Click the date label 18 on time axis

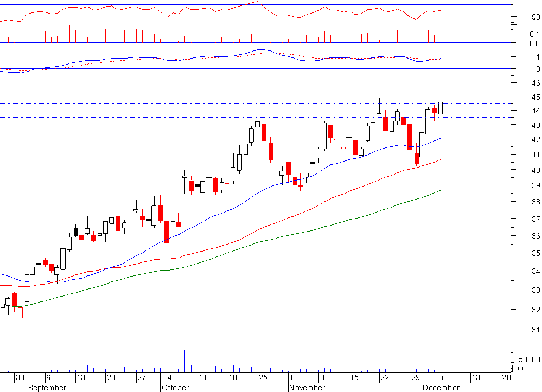(x=233, y=377)
